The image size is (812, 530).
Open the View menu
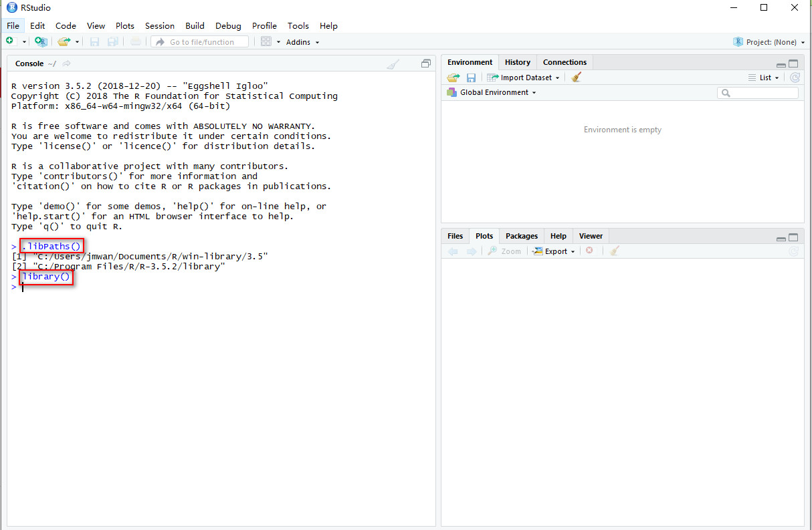[x=96, y=25]
